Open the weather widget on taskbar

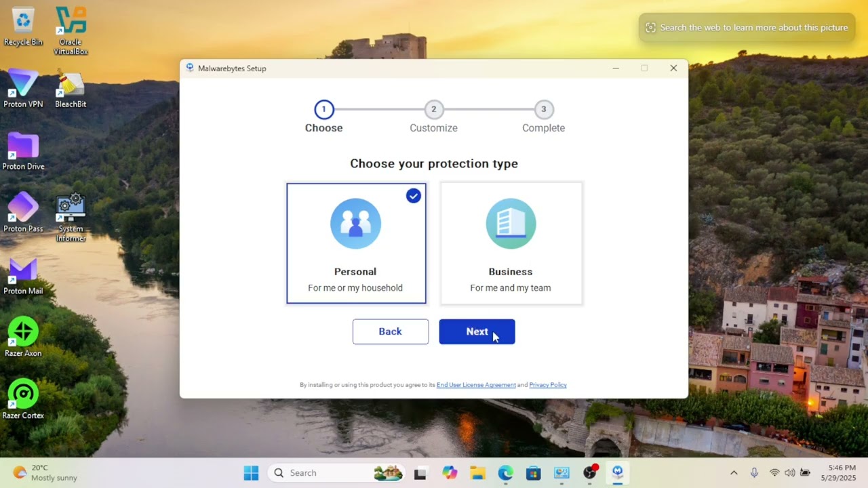(45, 473)
